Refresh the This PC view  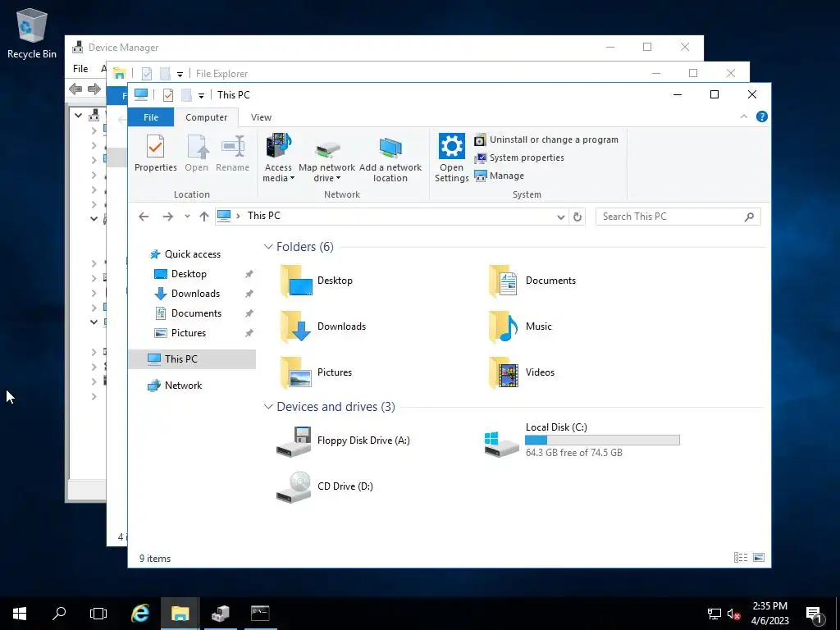click(x=577, y=217)
